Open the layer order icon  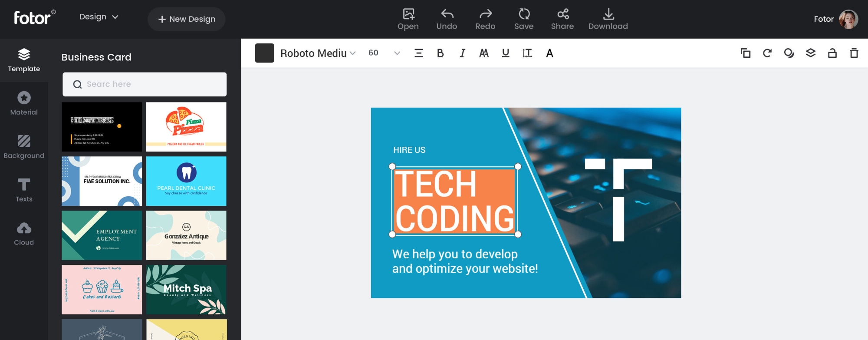810,53
